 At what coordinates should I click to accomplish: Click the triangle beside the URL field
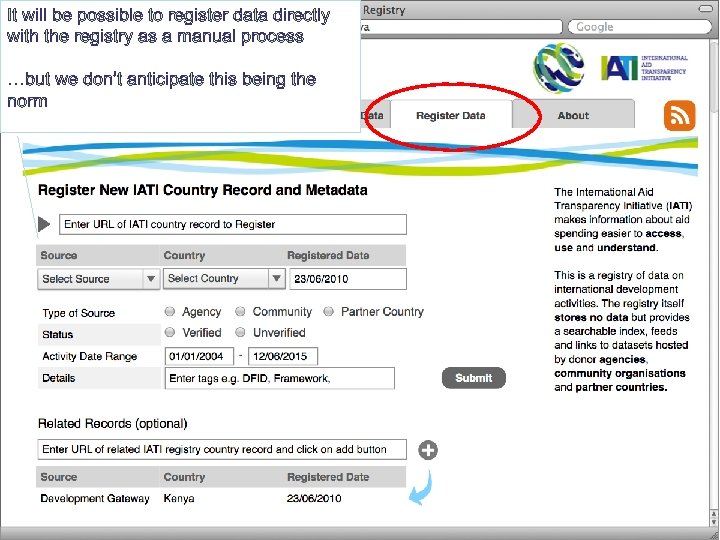pyautogui.click(x=44, y=224)
